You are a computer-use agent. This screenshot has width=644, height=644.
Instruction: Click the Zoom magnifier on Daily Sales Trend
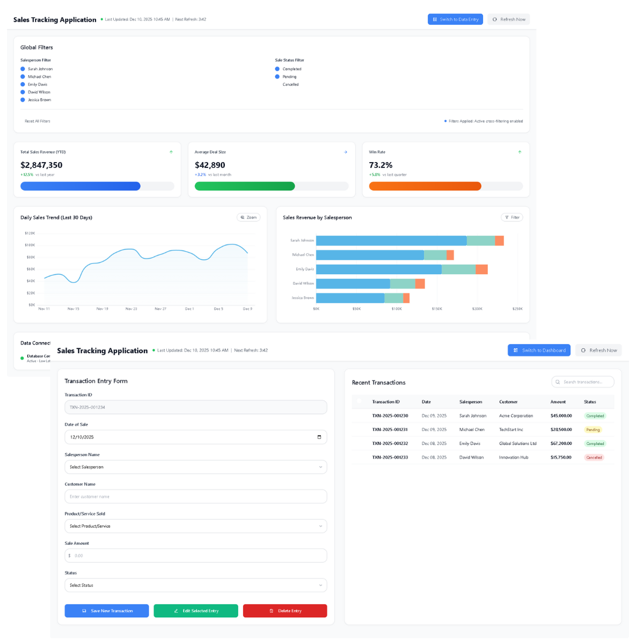[243, 217]
